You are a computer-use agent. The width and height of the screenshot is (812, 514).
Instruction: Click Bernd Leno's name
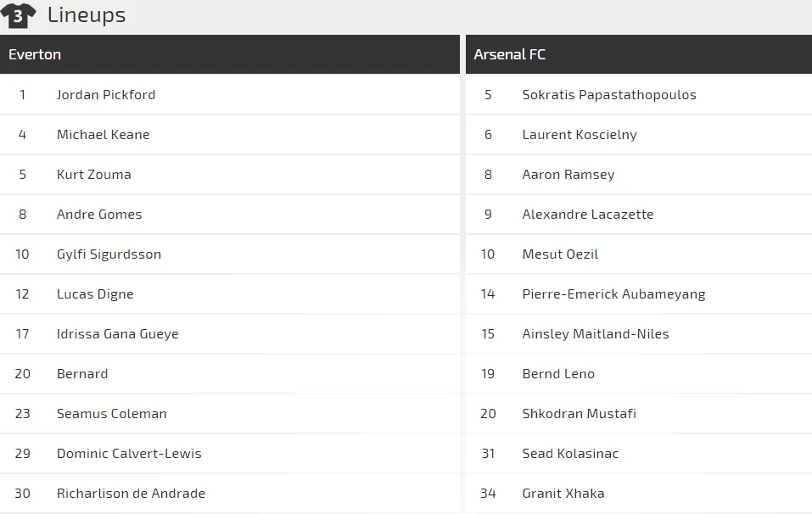point(558,374)
